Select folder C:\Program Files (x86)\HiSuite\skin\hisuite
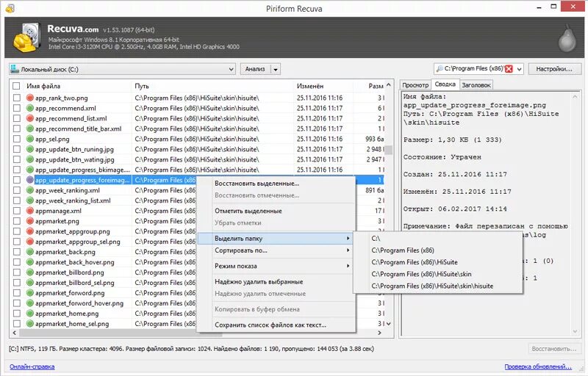This screenshot has width=588, height=376. (x=438, y=286)
